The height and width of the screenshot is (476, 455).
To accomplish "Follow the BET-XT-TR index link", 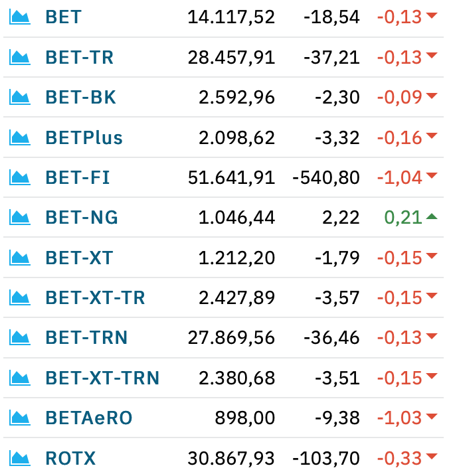I will coord(96,297).
